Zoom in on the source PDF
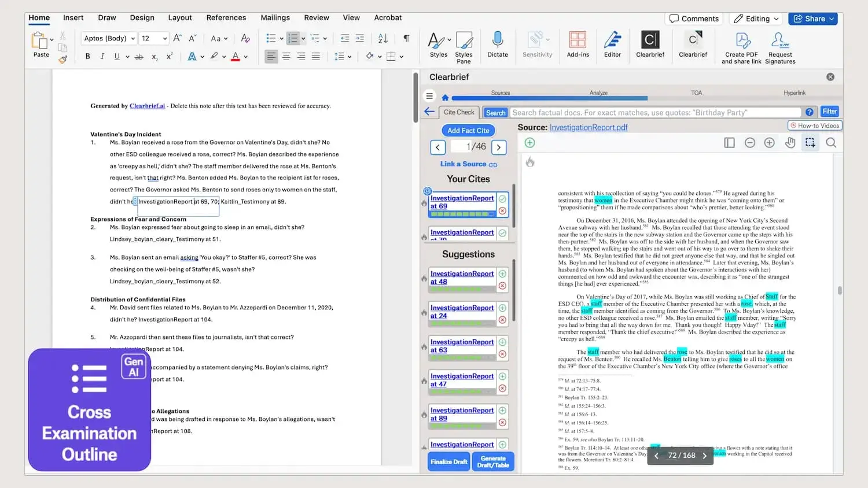Viewport: 868px width, 488px height. click(x=770, y=142)
